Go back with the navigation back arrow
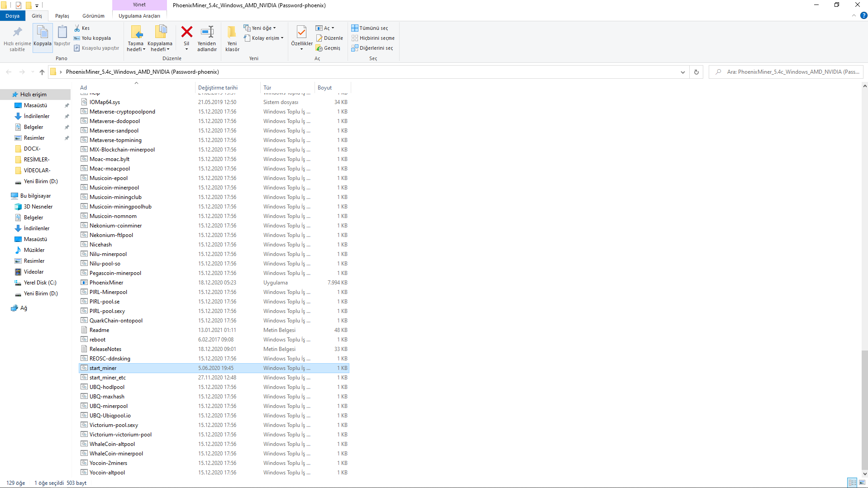The width and height of the screenshot is (868, 488). click(9, 72)
